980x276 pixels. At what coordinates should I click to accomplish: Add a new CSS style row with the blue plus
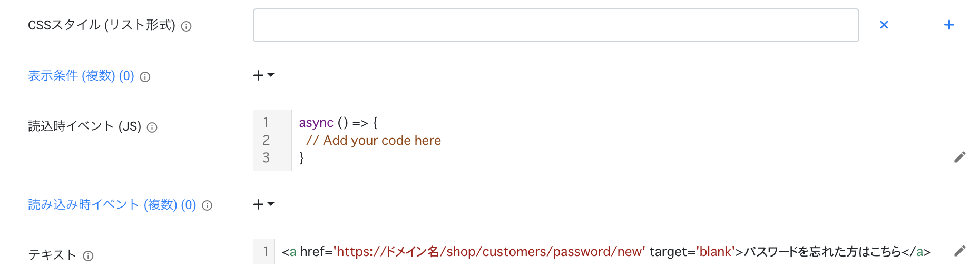click(949, 25)
